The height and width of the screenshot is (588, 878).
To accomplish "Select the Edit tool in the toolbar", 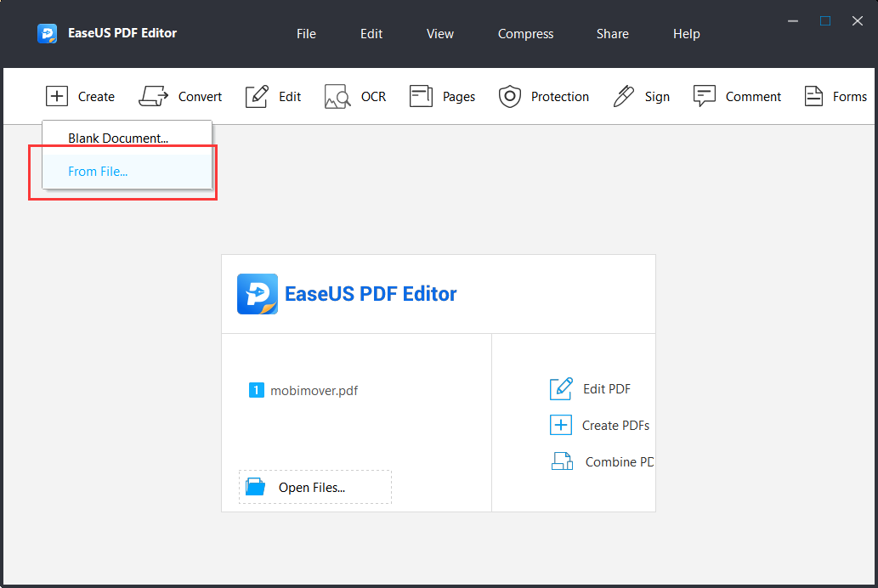I will point(273,96).
